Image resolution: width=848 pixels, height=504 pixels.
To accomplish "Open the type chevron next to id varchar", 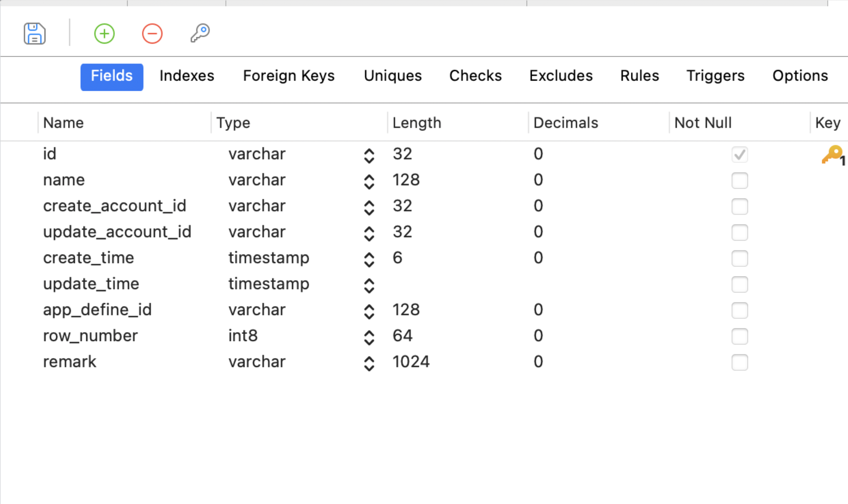I will (369, 156).
